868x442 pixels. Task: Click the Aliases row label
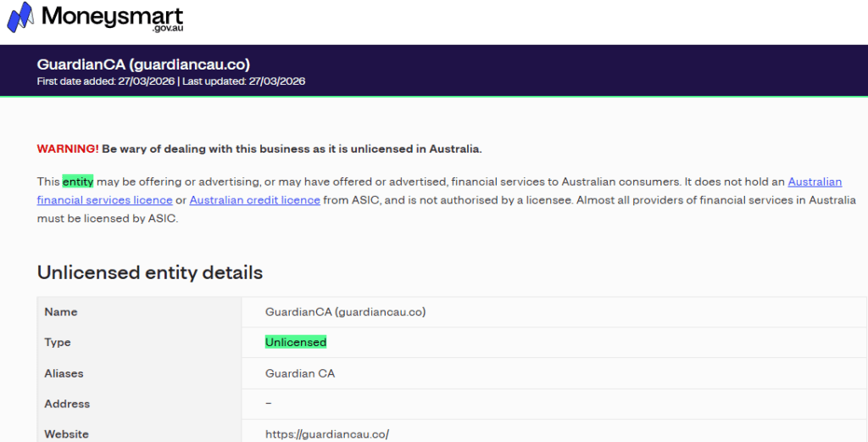tap(64, 373)
